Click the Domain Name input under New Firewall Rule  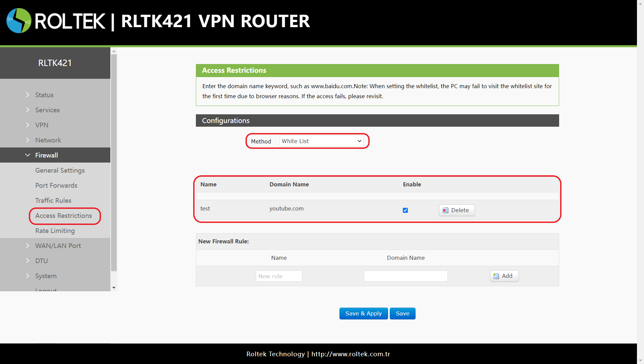coord(406,276)
